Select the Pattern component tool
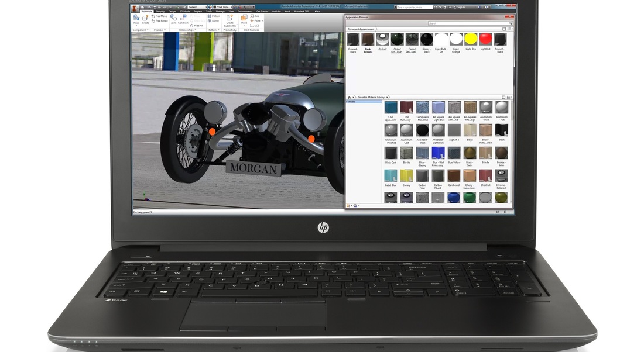This screenshot has height=352, width=644. 214,16
